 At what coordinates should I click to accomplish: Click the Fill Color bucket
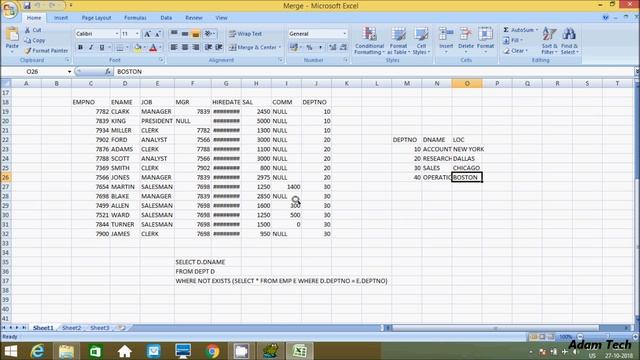coord(138,47)
